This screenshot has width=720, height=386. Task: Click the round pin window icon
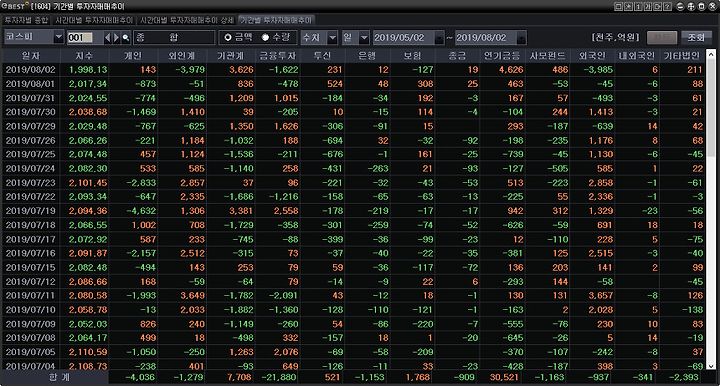point(691,6)
